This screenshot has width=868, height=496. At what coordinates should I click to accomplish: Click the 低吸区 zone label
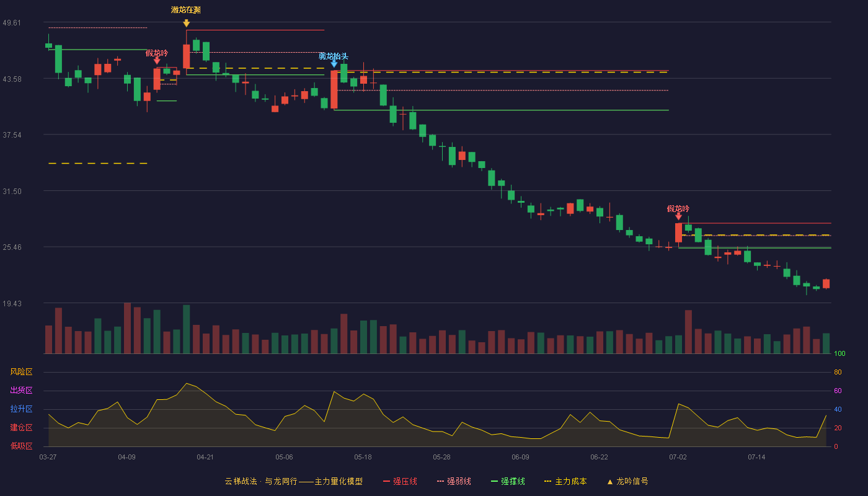pos(21,446)
